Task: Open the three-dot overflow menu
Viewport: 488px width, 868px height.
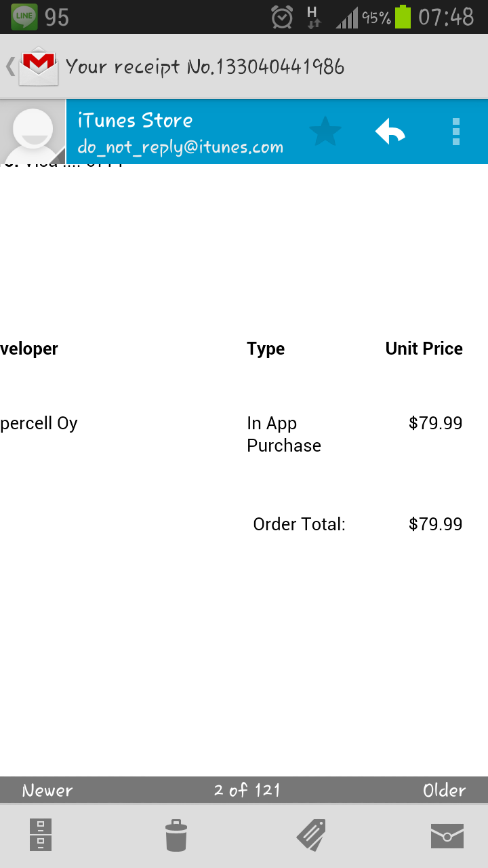Action: pos(456,132)
